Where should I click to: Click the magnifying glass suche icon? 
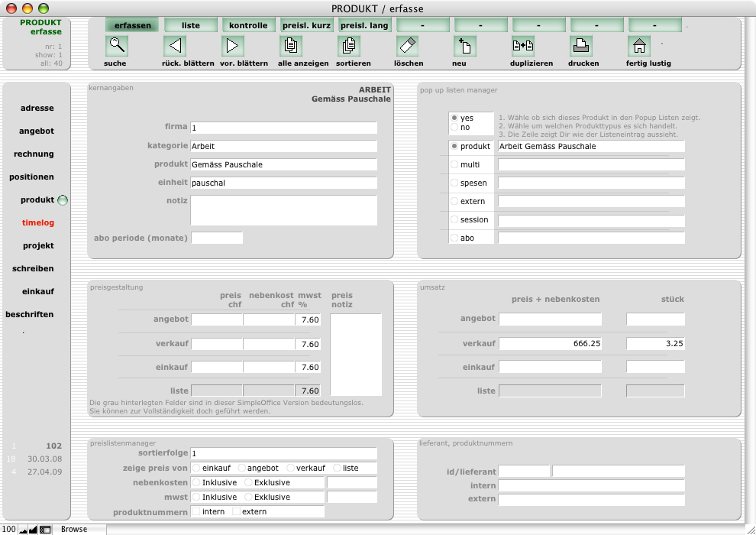point(116,46)
